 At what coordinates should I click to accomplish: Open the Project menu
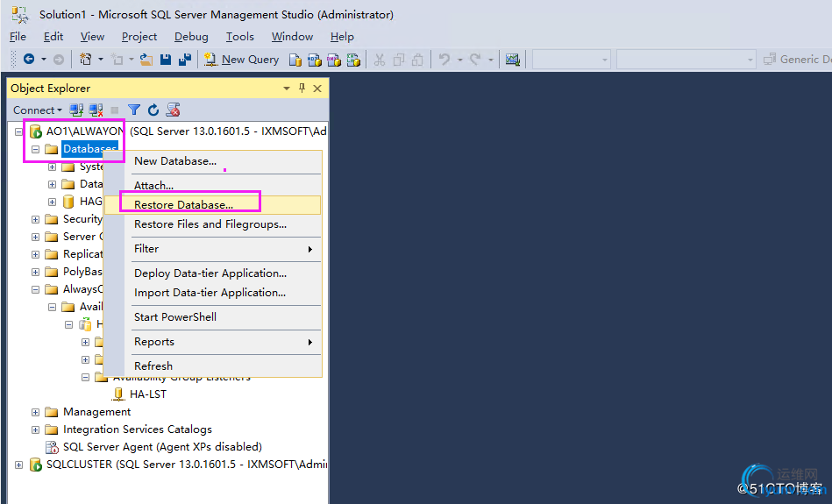point(139,37)
